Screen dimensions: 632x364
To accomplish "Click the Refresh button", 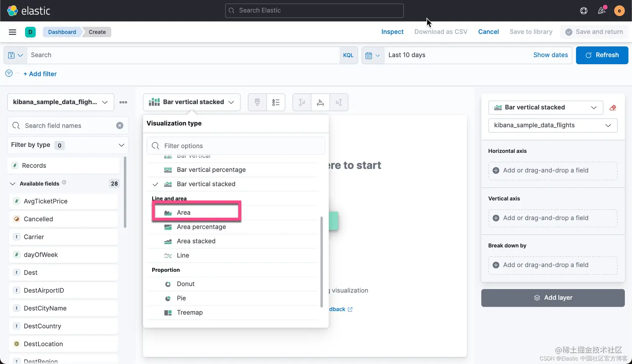I will 602,55.
